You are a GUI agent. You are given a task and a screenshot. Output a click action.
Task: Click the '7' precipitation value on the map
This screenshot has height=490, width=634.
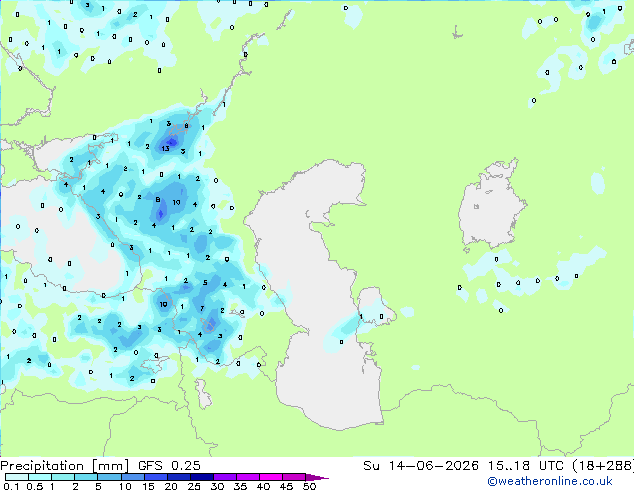click(x=202, y=309)
